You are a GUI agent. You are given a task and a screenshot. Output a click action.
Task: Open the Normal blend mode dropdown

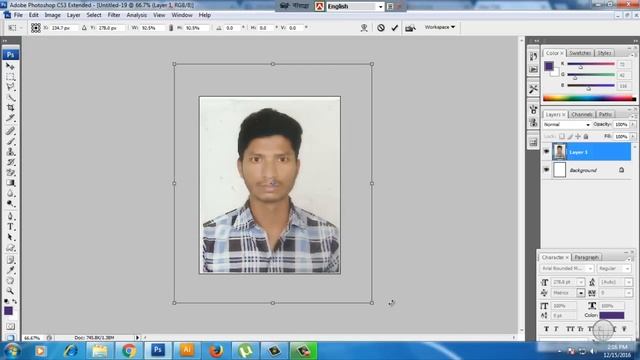pyautogui.click(x=567, y=124)
